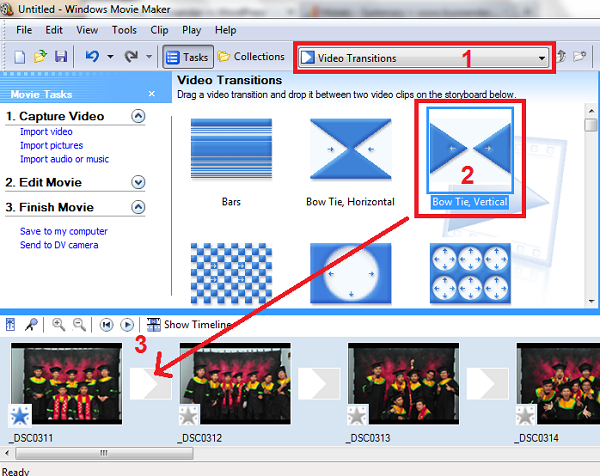Open the View menu

[x=87, y=30]
